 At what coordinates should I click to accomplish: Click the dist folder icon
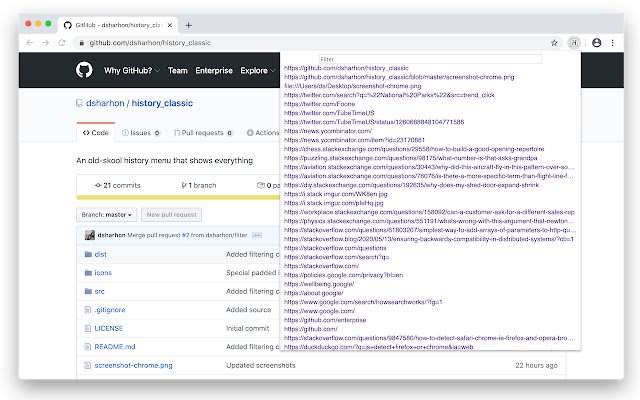pyautogui.click(x=88, y=254)
